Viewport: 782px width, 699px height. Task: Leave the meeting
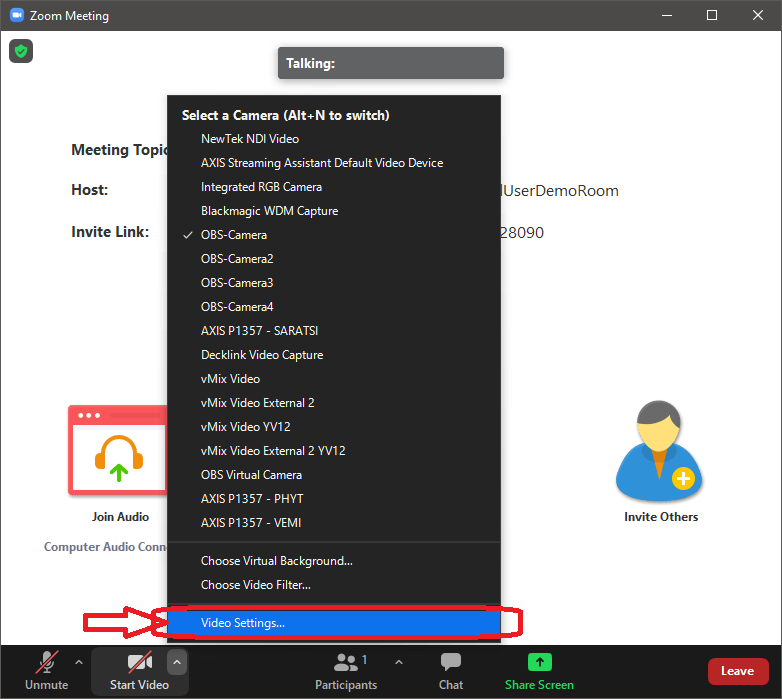point(738,671)
